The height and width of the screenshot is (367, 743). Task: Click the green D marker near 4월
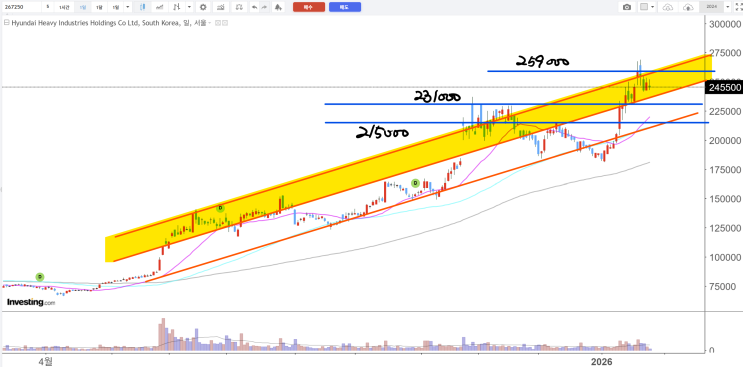[40, 277]
